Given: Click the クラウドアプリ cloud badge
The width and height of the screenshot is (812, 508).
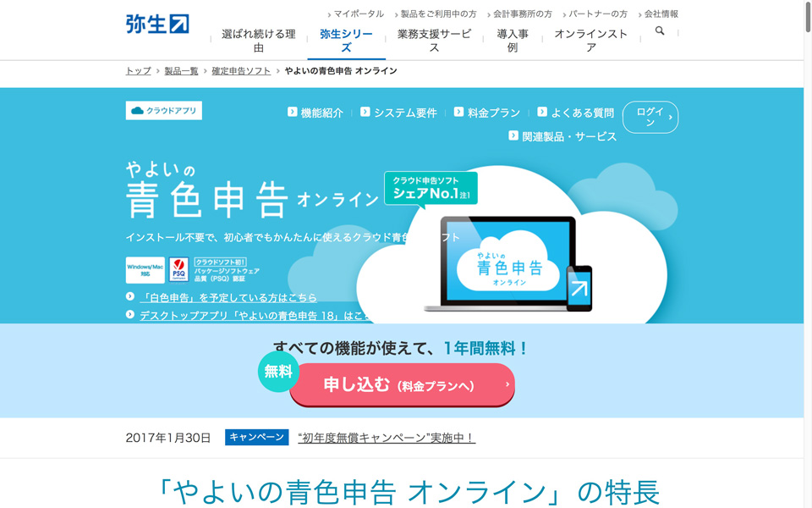Looking at the screenshot, I should pos(163,110).
